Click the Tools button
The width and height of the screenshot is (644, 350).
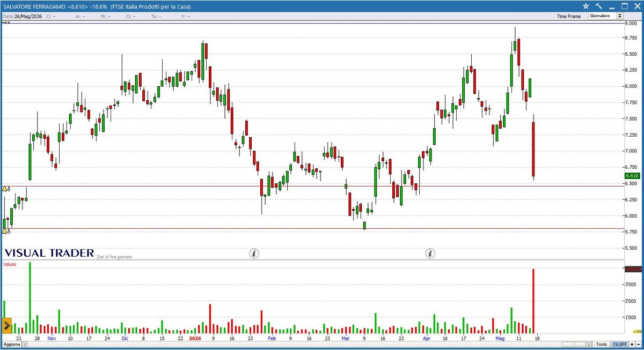(602, 344)
